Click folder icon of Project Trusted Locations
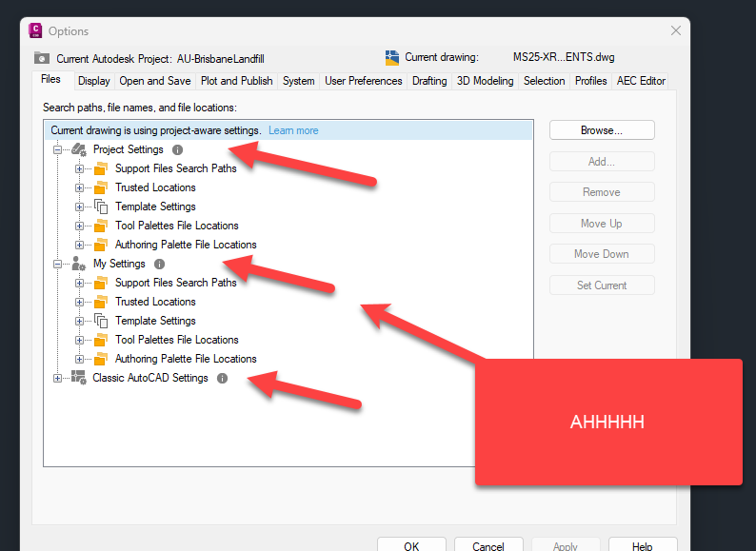Viewport: 756px width, 551px height. (x=101, y=187)
